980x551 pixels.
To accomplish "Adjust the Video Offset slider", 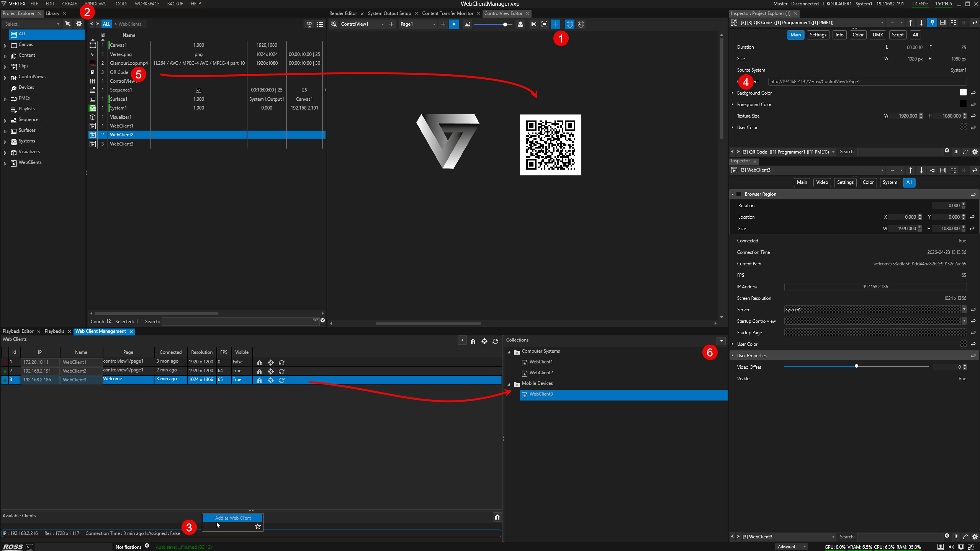I will [856, 366].
